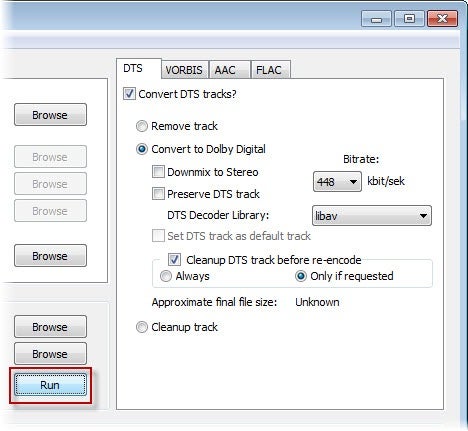Screen dimensions: 468x431
Task: Choose Convert to Dolby Digital option
Action: [x=142, y=149]
